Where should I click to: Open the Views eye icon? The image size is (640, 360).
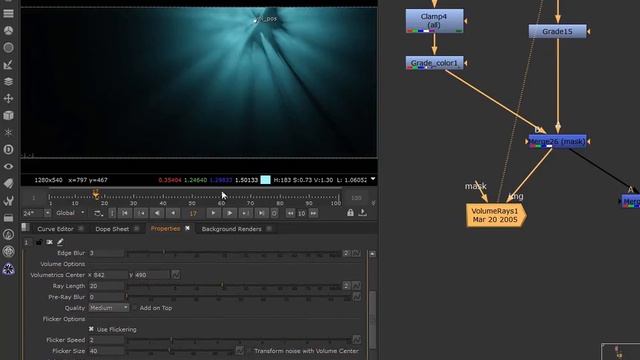[x=8, y=167]
